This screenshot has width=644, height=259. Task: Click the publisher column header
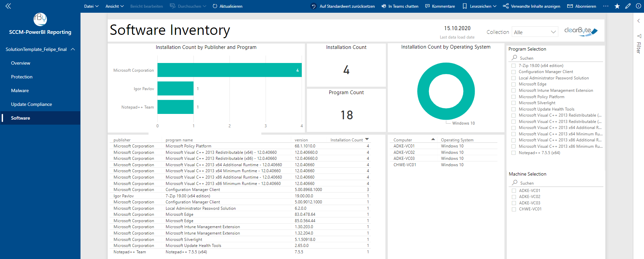[x=122, y=140]
